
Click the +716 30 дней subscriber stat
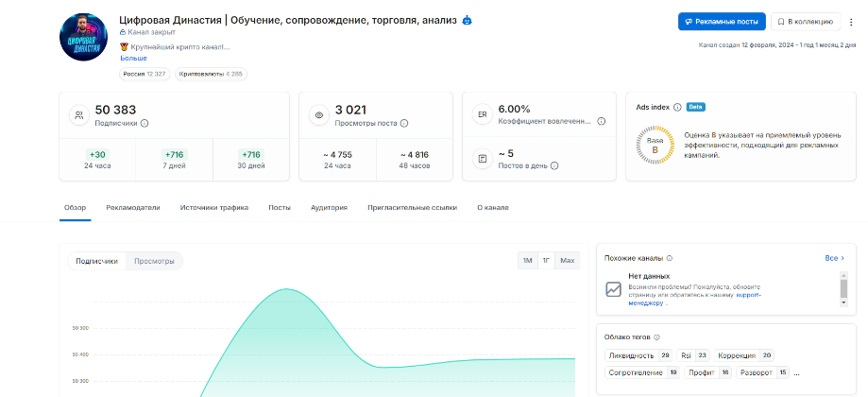pos(251,159)
